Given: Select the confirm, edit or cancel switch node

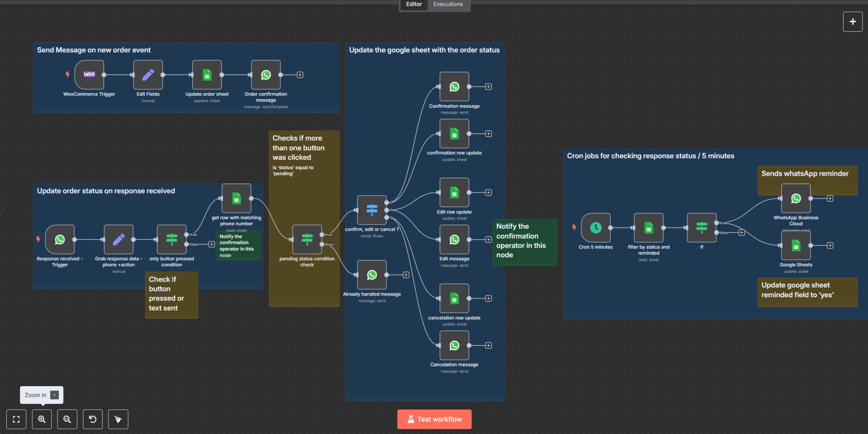Looking at the screenshot, I should pos(372,210).
